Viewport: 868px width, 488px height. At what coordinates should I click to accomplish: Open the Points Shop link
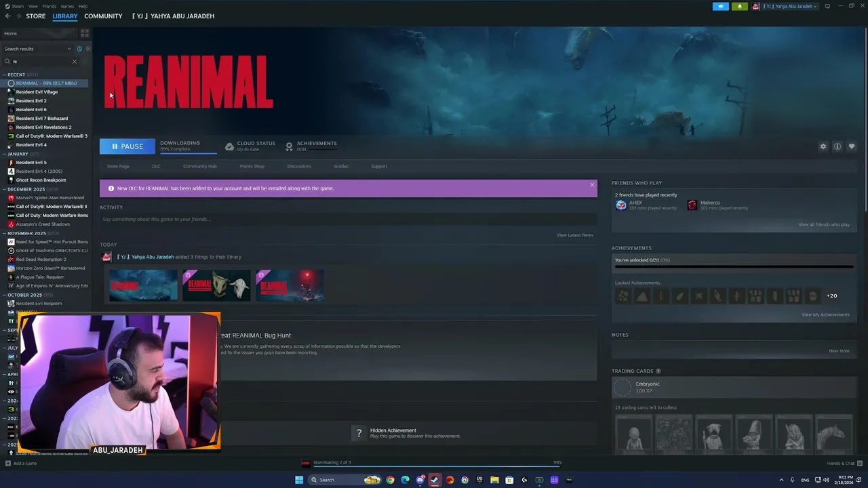252,166
